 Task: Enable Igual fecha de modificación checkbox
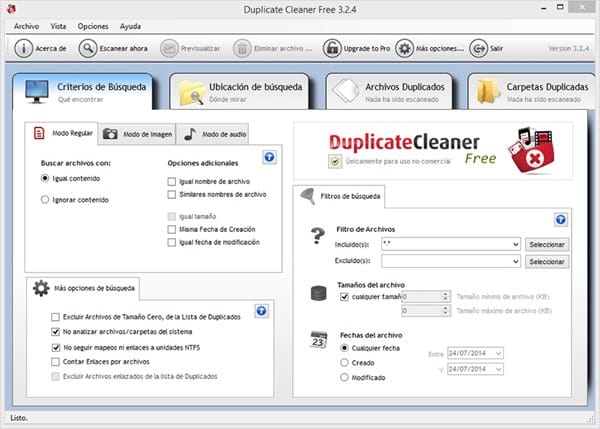point(172,242)
